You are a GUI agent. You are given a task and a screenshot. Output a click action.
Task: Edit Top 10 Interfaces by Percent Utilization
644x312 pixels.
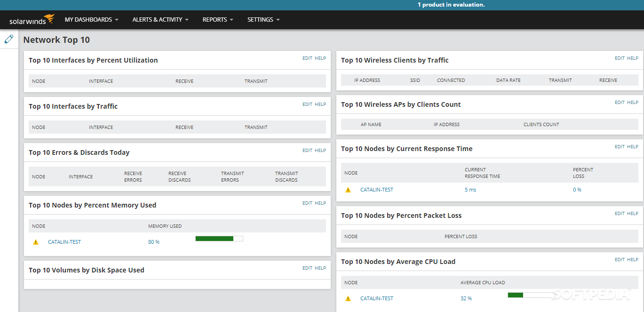[x=307, y=58]
